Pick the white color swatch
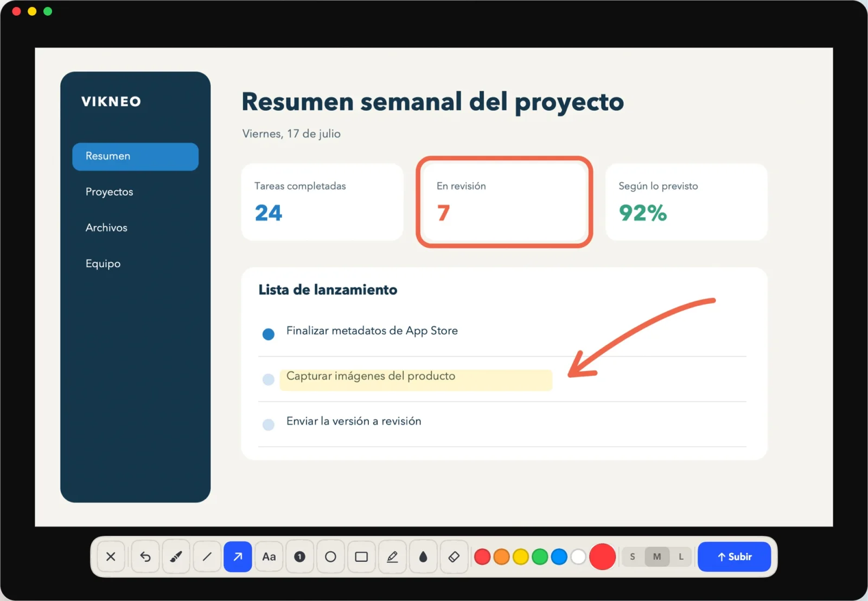868x601 pixels. [x=578, y=556]
